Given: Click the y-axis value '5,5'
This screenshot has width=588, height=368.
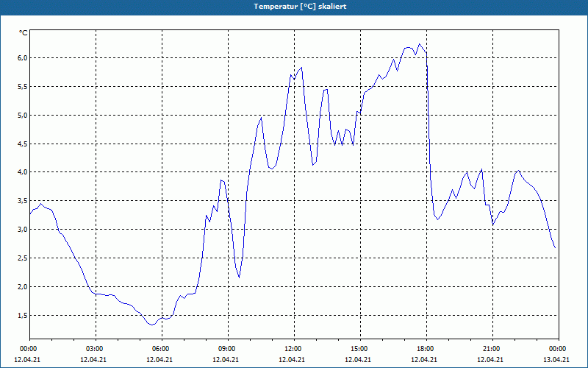Looking at the screenshot, I should (x=23, y=86).
